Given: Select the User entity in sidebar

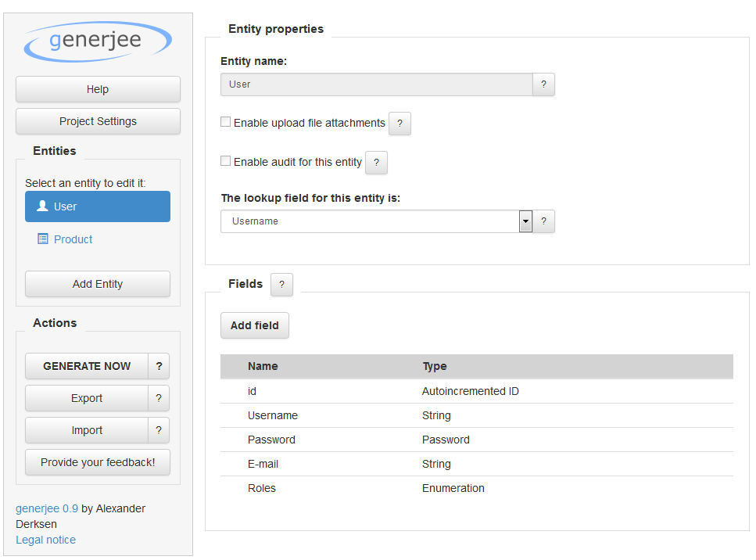Looking at the screenshot, I should 98,206.
